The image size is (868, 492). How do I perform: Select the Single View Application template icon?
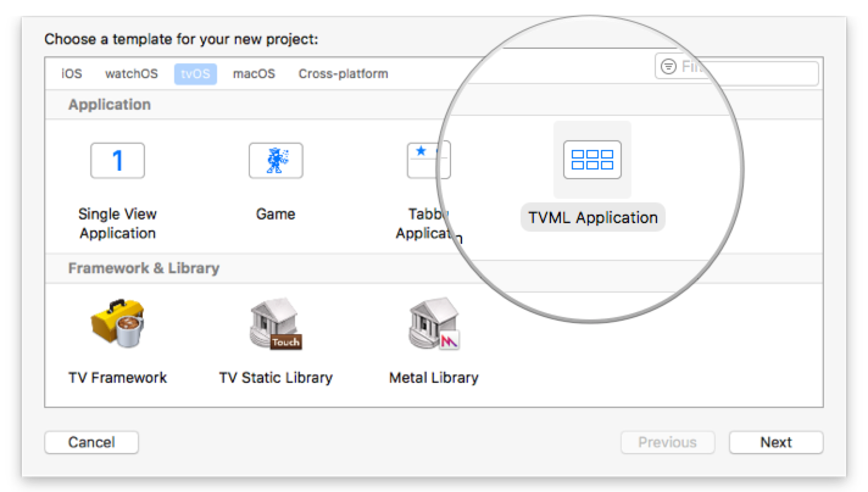[x=118, y=160]
